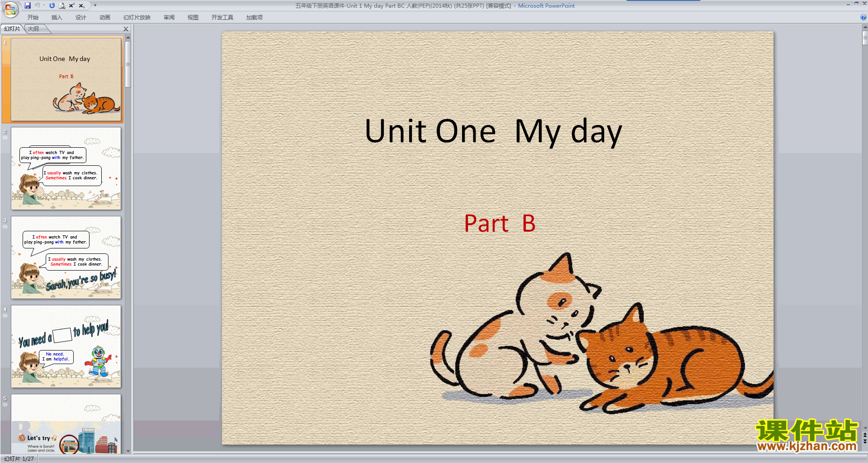The image size is (868, 463).
Task: Click animation star icon under slide 3 number
Action: point(5,226)
